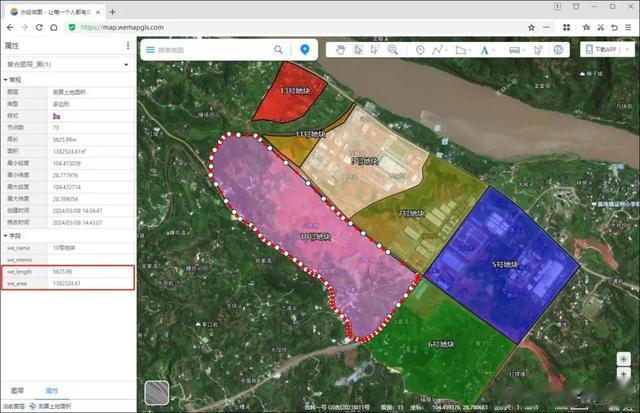The height and width of the screenshot is (413, 640).
Task: Open text label tool dropdown arrow
Action: 494,50
